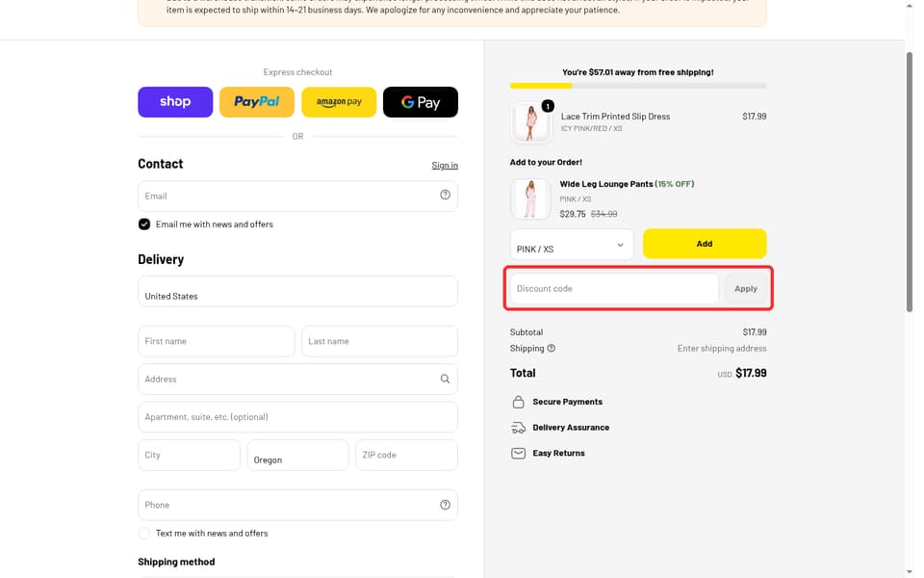Image resolution: width=924 pixels, height=578 pixels.
Task: Click the phone help question-mark icon
Action: point(445,505)
